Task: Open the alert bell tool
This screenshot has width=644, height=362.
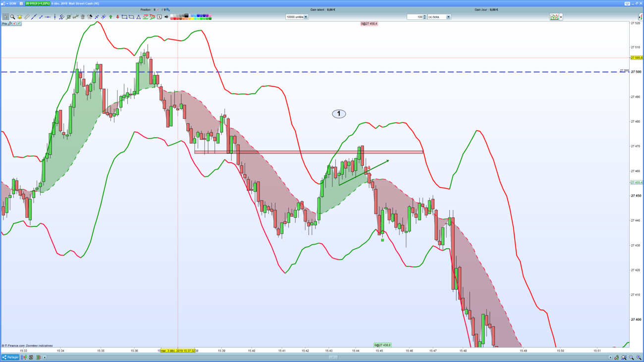Action: [20, 17]
